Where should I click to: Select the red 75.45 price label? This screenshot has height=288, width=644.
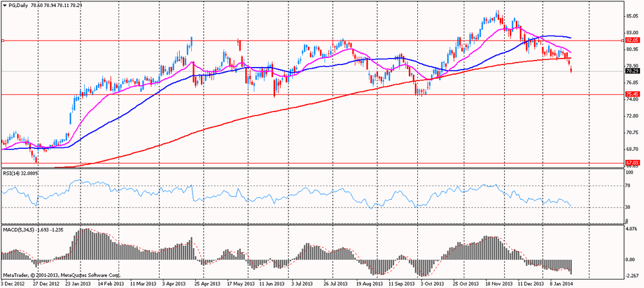point(631,94)
